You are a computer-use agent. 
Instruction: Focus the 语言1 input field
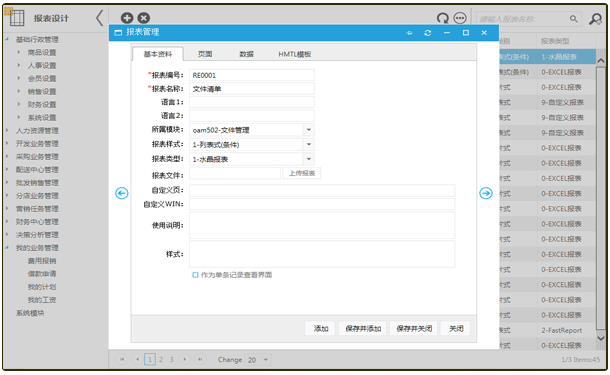point(252,102)
